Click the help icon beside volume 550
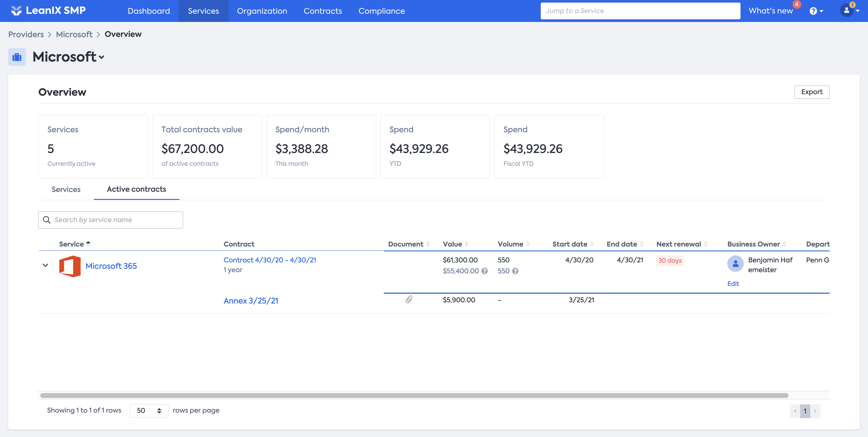The width and height of the screenshot is (868, 437). (x=515, y=271)
